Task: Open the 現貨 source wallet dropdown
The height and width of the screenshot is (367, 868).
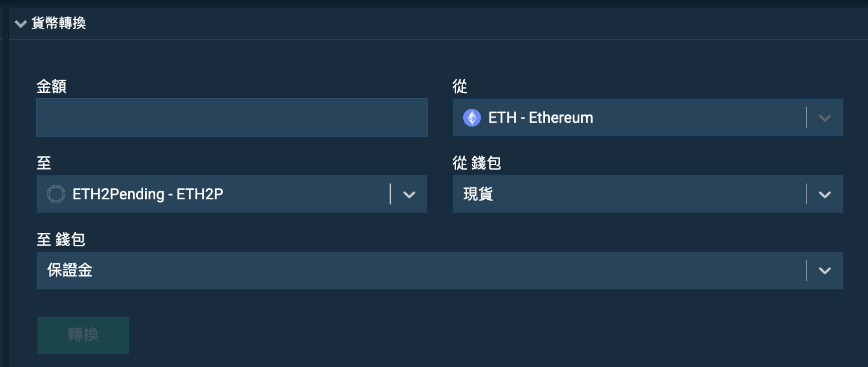Action: (648, 194)
